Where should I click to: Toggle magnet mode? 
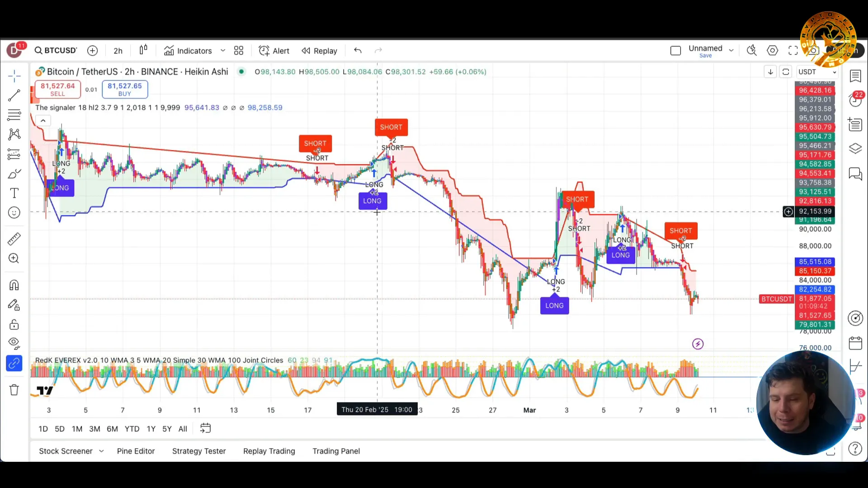14,285
